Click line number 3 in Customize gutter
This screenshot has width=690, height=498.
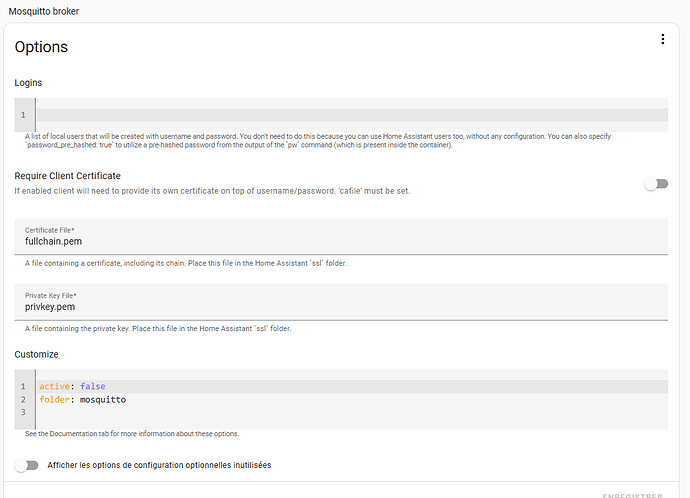23,413
